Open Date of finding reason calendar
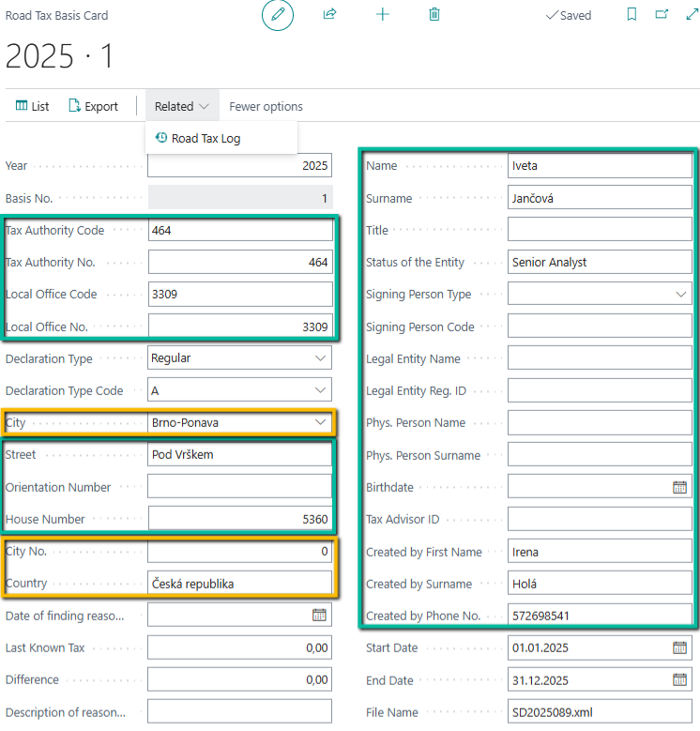 (319, 615)
